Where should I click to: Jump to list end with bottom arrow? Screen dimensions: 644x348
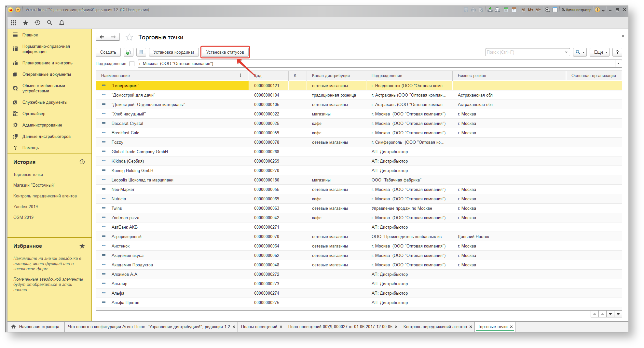(x=618, y=314)
